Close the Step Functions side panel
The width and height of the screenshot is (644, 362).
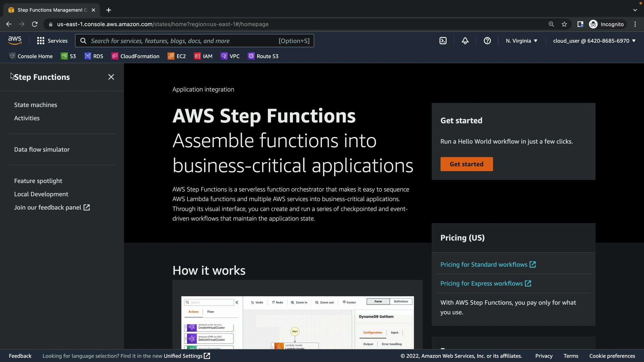111,77
